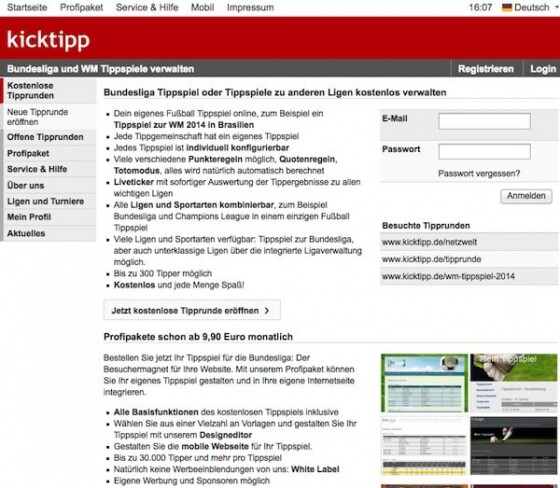Viewport: 560px width, 488px height.
Task: Focus the Passwort input field
Action: click(484, 151)
